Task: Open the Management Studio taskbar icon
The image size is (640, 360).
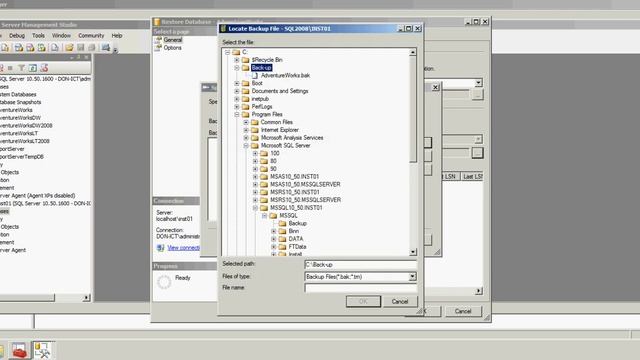Action: click(42, 350)
